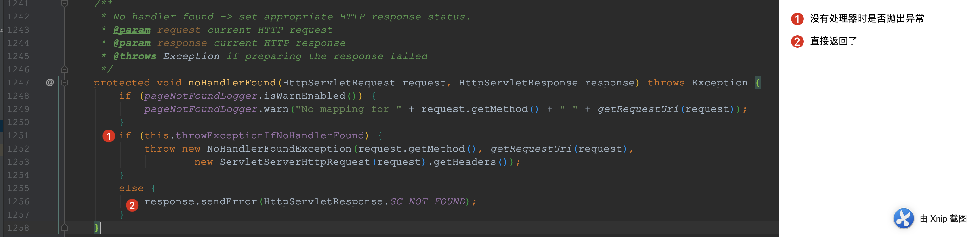Screen dimensions: 980x237
Task: Click the @ gutter icon on line 1247
Action: click(x=50, y=82)
